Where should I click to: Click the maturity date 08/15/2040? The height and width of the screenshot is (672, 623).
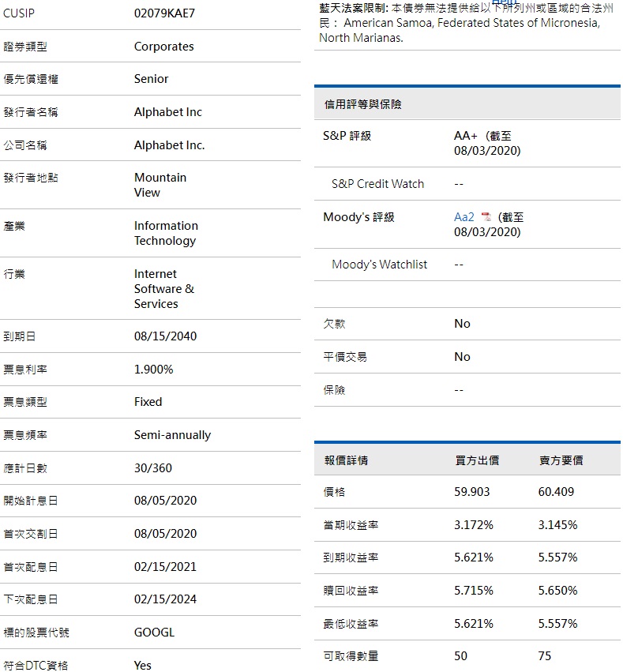(x=166, y=336)
